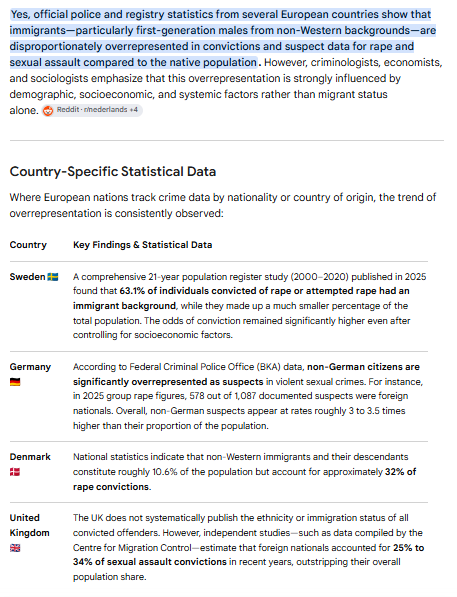Click bold text non-German citizens overrepresented as suspects

click(x=246, y=374)
